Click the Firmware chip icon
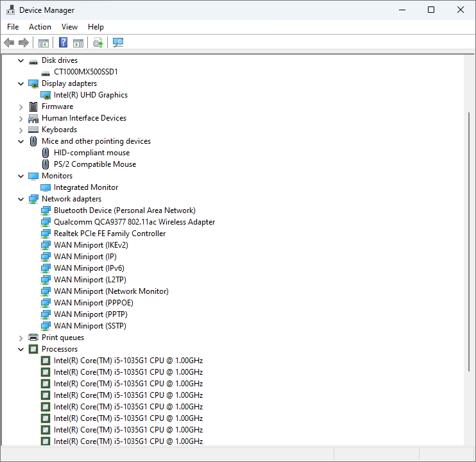The width and height of the screenshot is (476, 462). [x=33, y=107]
